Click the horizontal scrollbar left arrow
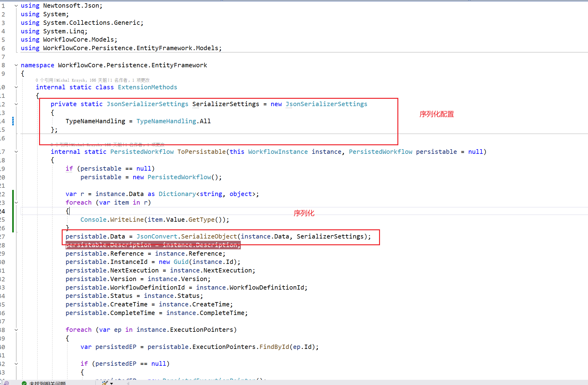Screen dimensions: 588x385 click(x=128, y=383)
